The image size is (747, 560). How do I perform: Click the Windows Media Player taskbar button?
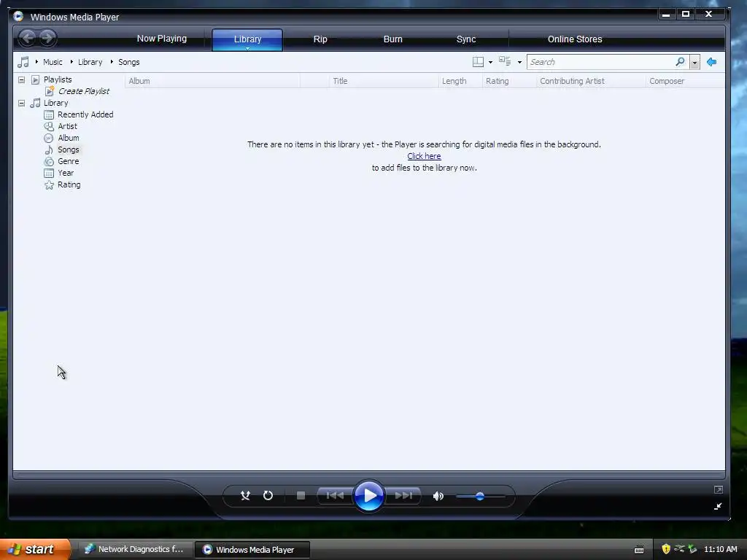(252, 549)
